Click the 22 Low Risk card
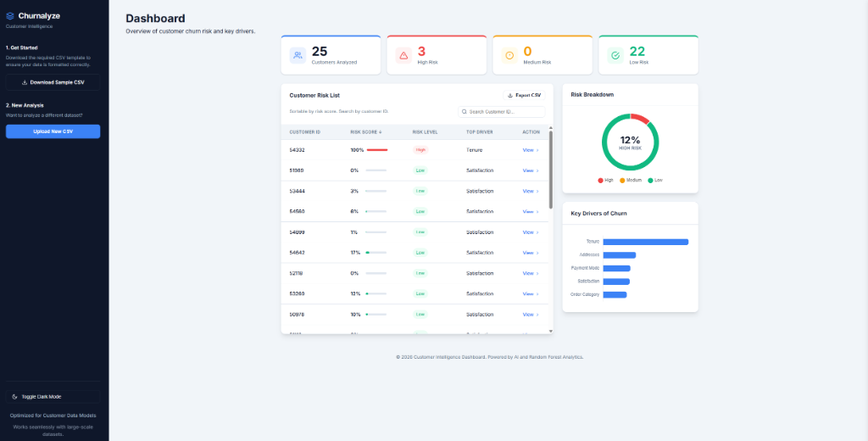Image resolution: width=868 pixels, height=441 pixels. click(x=648, y=55)
